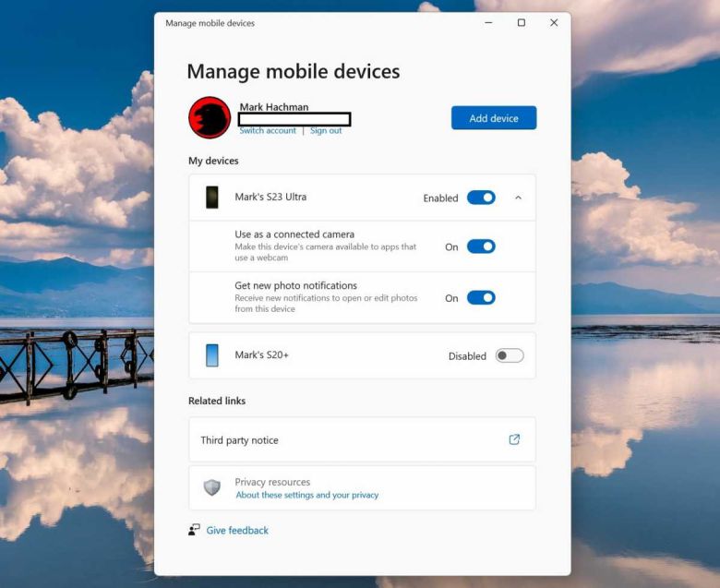The height and width of the screenshot is (588, 720).
Task: Click the Mark's S23 Ultra phone icon
Action: 212,198
